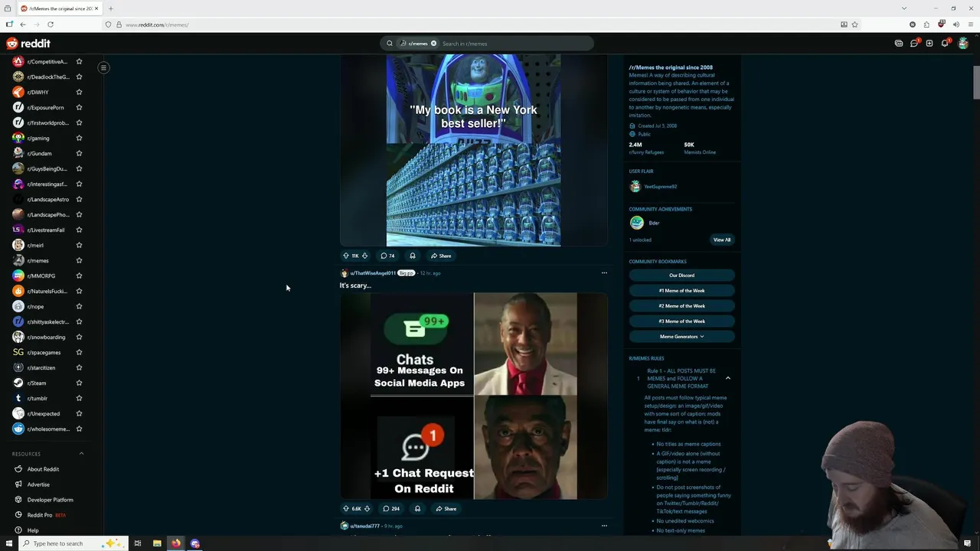Screen dimensions: 980x551
Task: Upvote the "It's scary..." post
Action: (345, 508)
